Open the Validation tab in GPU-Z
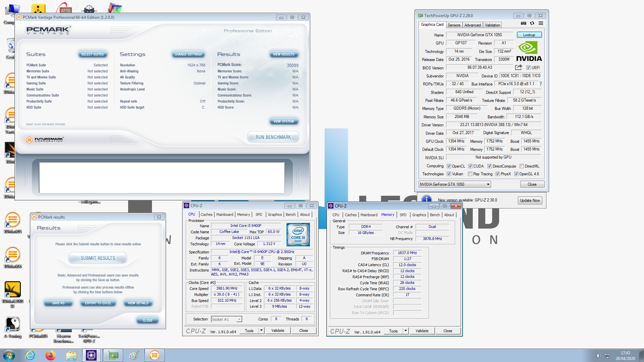 click(x=492, y=25)
